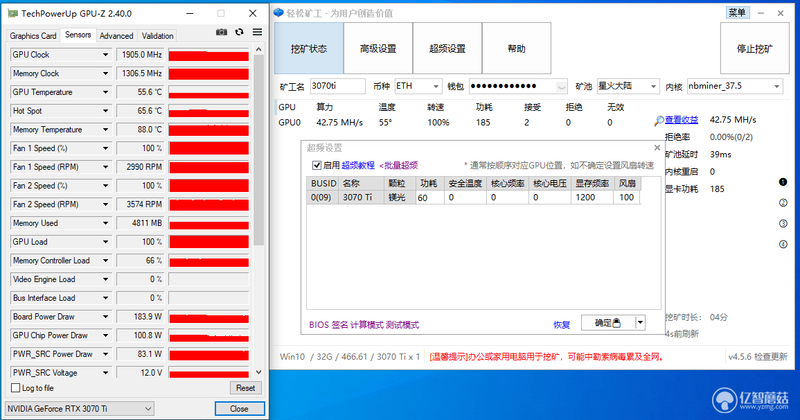The width and height of the screenshot is (800, 420).
Task: Enable the 启用 overclock checkbox
Action: 316,165
